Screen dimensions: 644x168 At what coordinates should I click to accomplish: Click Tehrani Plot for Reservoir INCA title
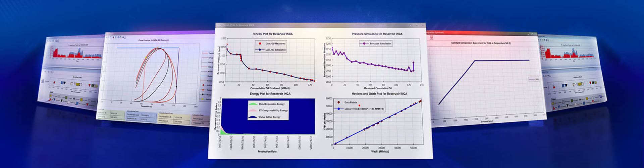click(272, 34)
